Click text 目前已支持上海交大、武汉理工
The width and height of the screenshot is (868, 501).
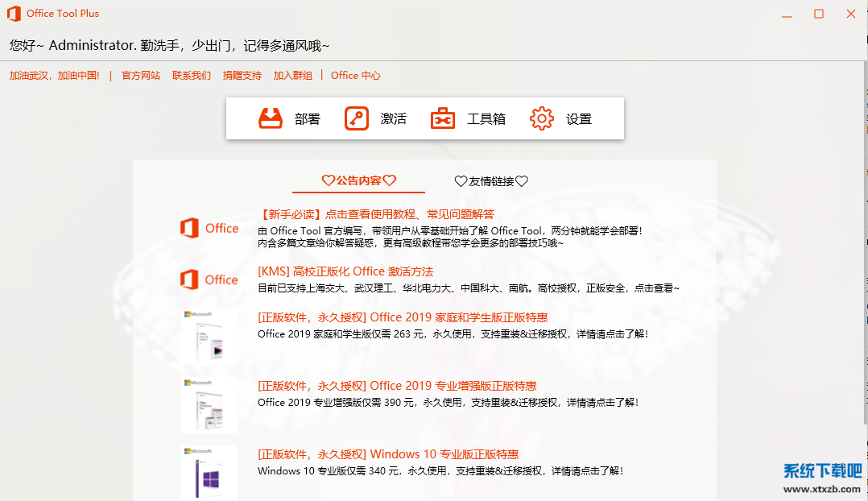(469, 288)
